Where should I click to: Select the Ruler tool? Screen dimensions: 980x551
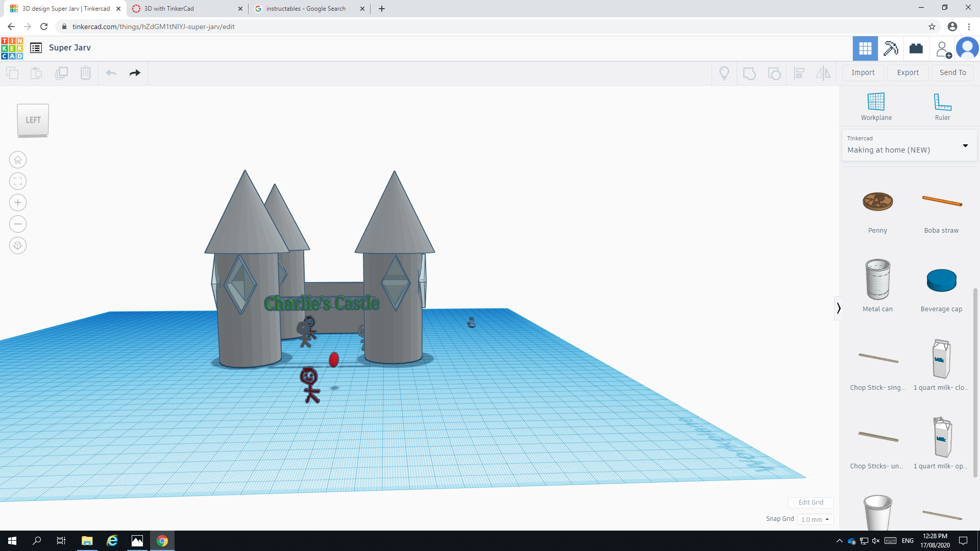tap(942, 107)
